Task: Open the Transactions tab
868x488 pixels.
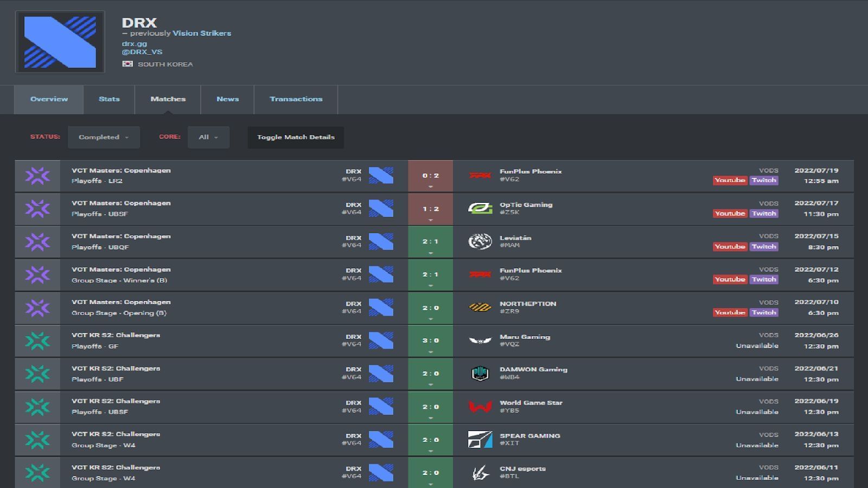Action: (x=296, y=99)
